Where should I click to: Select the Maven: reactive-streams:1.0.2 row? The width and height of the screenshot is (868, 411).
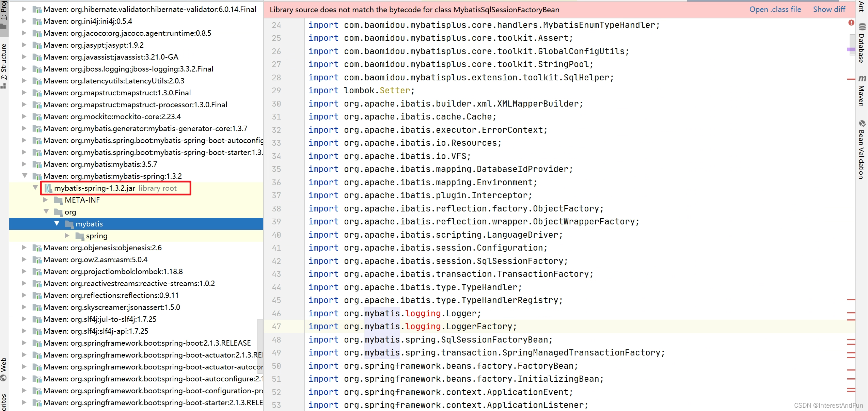tap(136, 284)
